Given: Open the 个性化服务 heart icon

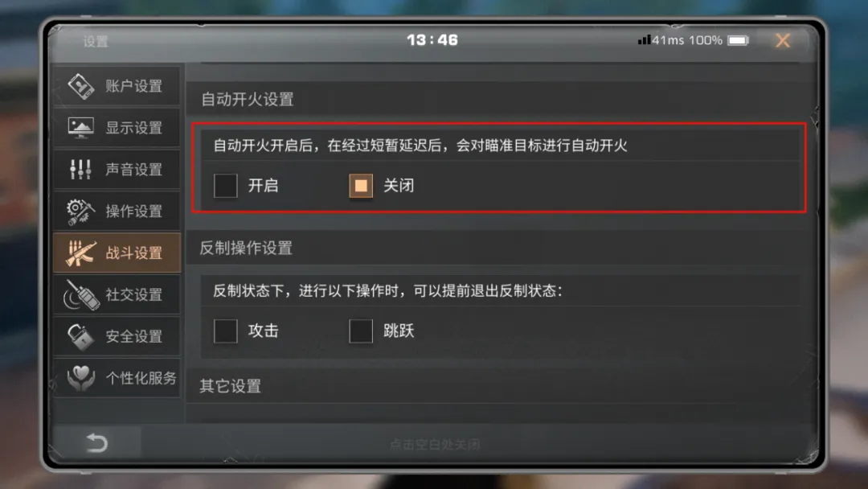Looking at the screenshot, I should [81, 378].
